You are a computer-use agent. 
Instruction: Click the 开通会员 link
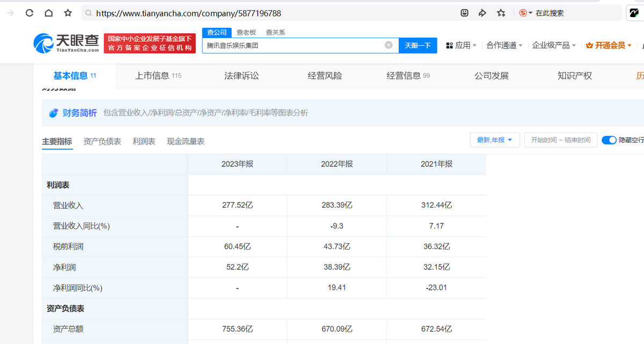(610, 46)
